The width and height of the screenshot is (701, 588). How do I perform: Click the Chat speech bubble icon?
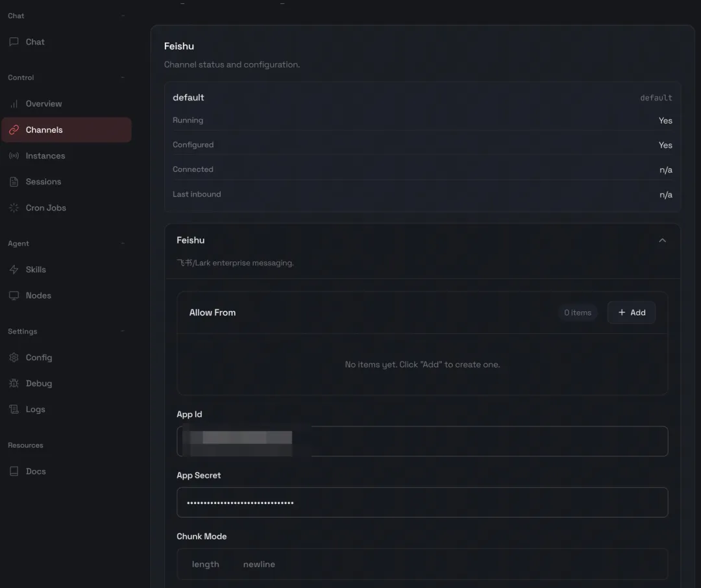tap(14, 42)
